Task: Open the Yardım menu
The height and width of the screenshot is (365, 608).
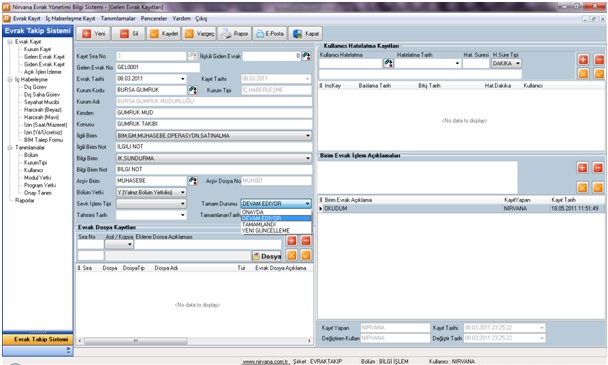Action: point(181,19)
